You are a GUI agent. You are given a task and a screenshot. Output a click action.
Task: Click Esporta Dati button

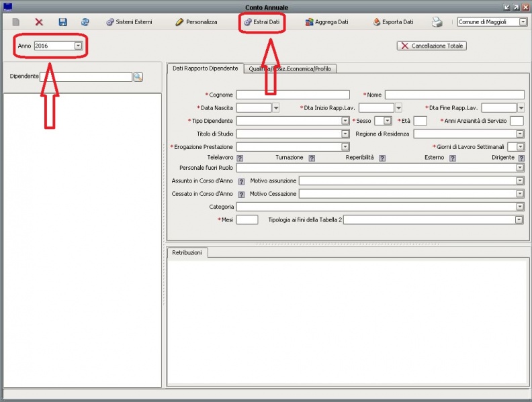coord(393,22)
